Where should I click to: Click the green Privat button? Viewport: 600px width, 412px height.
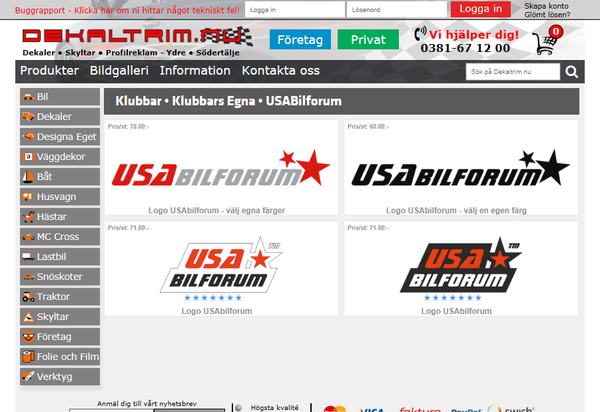coord(368,39)
